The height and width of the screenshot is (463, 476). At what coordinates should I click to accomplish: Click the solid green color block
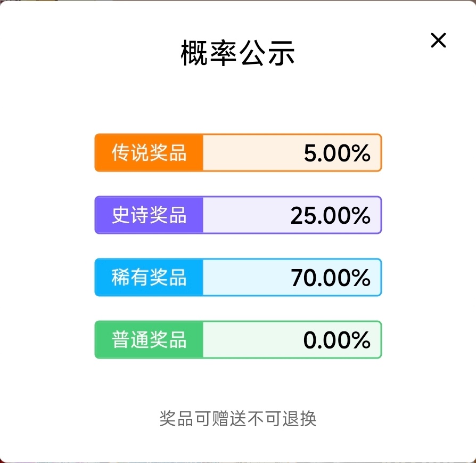click(x=104, y=340)
